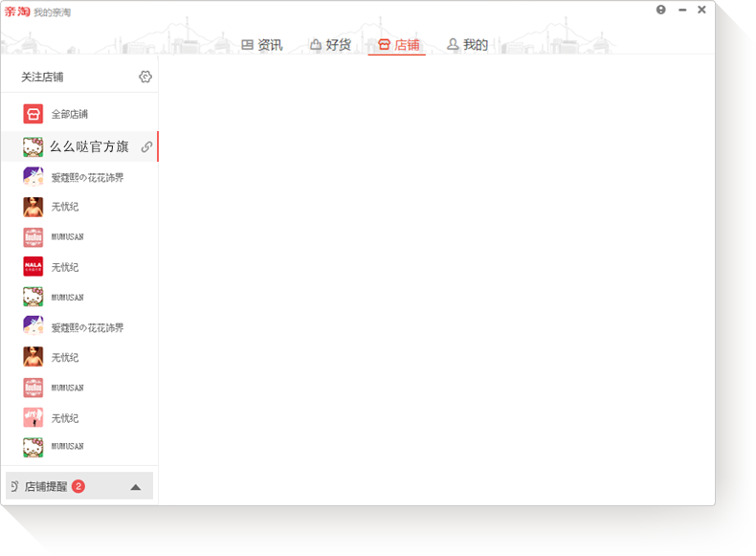The height and width of the screenshot is (556, 756).
Task: Select the 店铺 tab
Action: point(398,45)
